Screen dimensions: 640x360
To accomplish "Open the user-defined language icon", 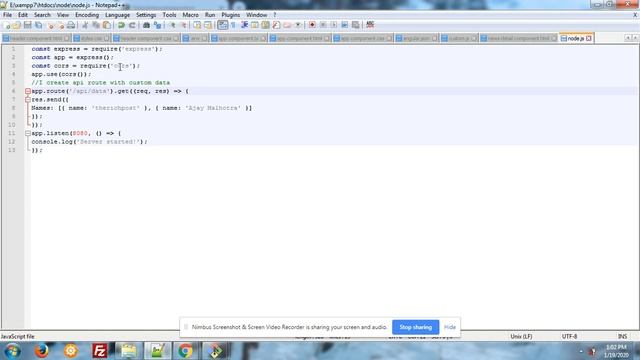I will point(255,25).
